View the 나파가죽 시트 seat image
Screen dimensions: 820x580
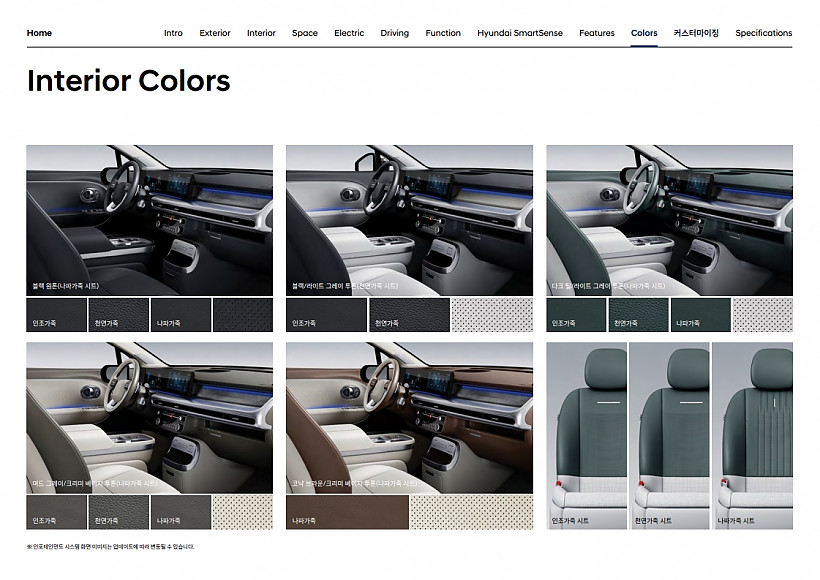tap(753, 436)
